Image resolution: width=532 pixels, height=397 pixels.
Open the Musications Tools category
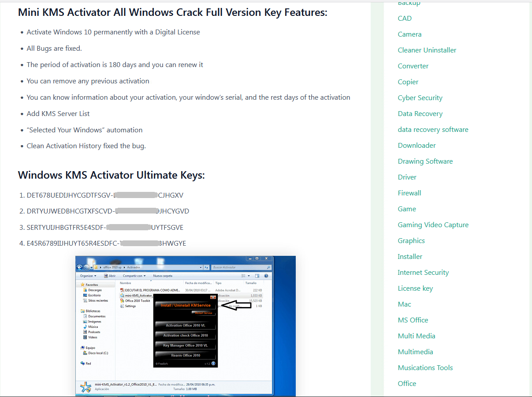point(425,368)
